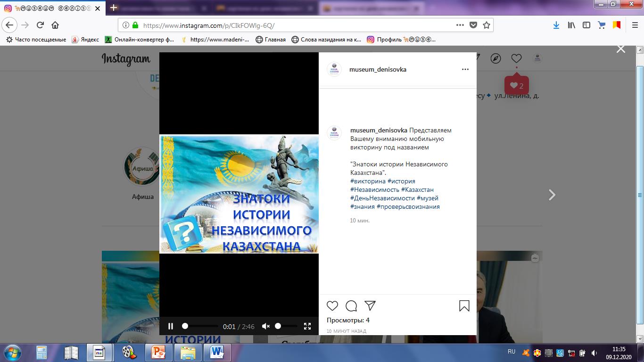Switch to the Instagram museum tab

click(53, 8)
